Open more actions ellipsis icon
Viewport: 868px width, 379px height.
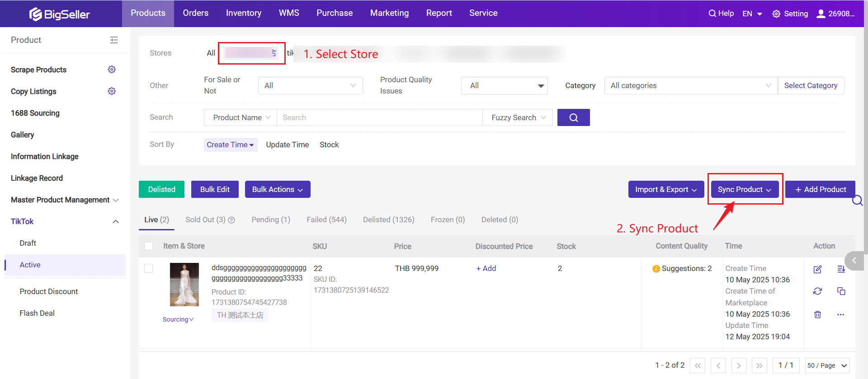click(x=841, y=314)
